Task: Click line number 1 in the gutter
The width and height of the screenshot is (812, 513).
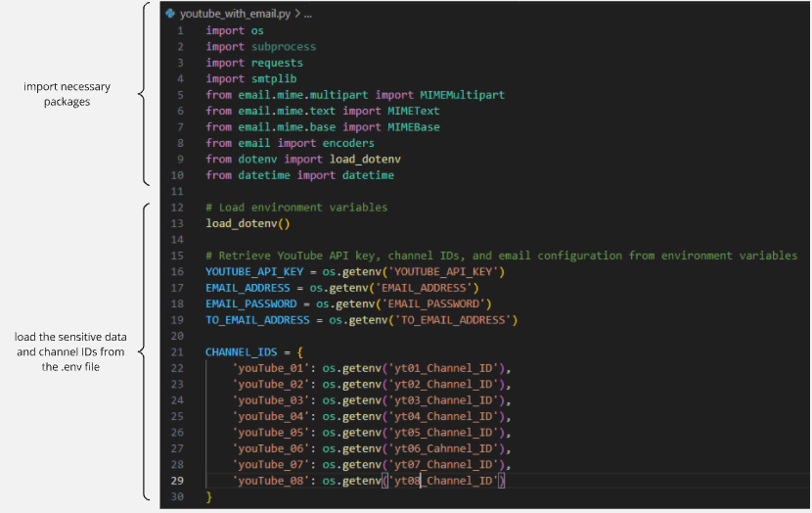Action: 180,30
